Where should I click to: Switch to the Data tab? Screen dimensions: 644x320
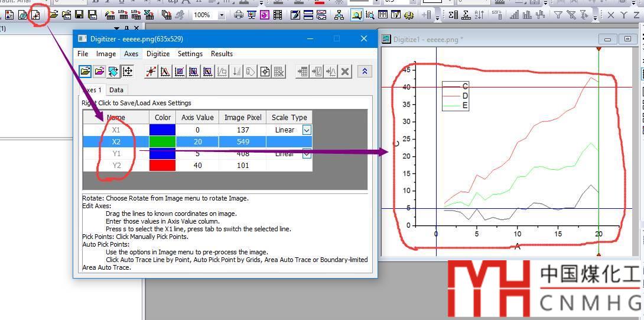click(x=116, y=90)
